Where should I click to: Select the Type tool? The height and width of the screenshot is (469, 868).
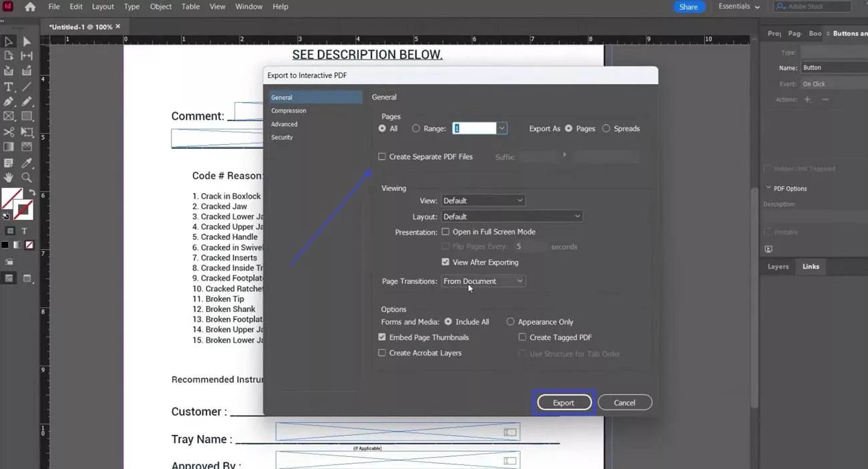click(9, 86)
